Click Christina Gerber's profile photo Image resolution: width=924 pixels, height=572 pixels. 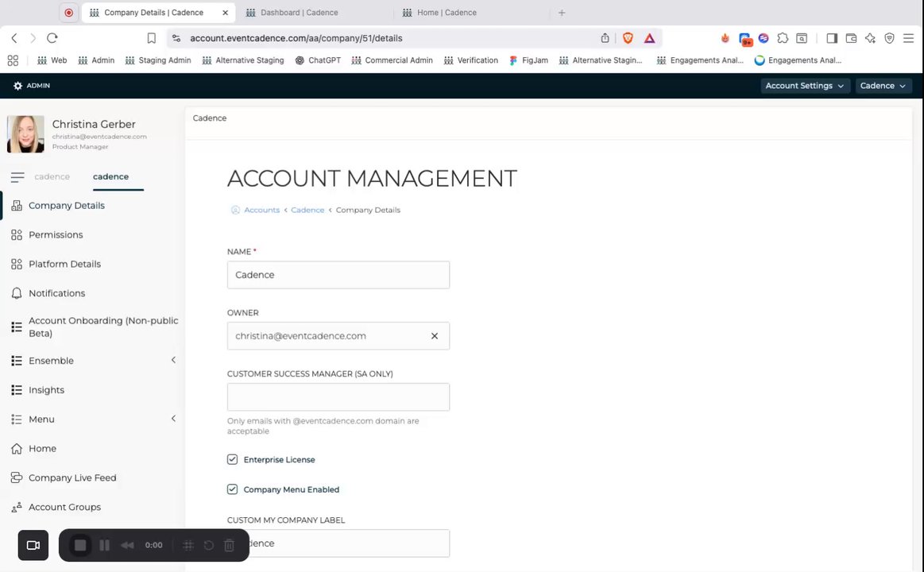(25, 134)
